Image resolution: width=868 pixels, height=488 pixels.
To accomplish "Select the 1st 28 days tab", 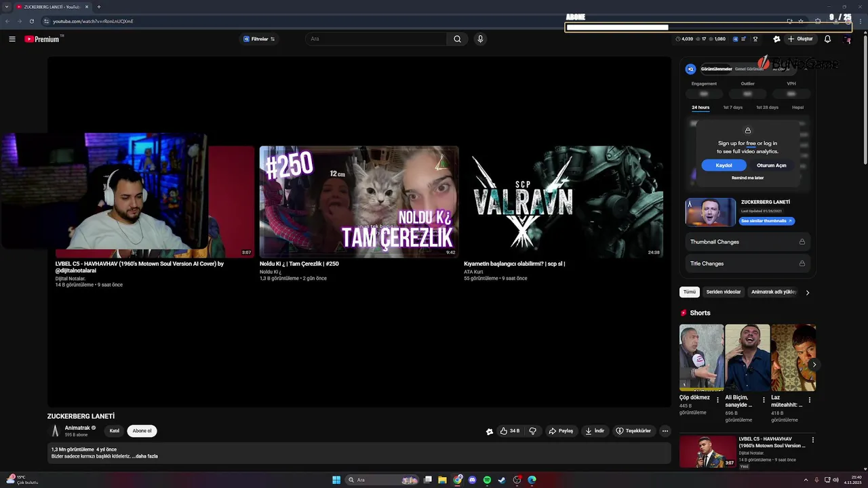I will point(767,108).
